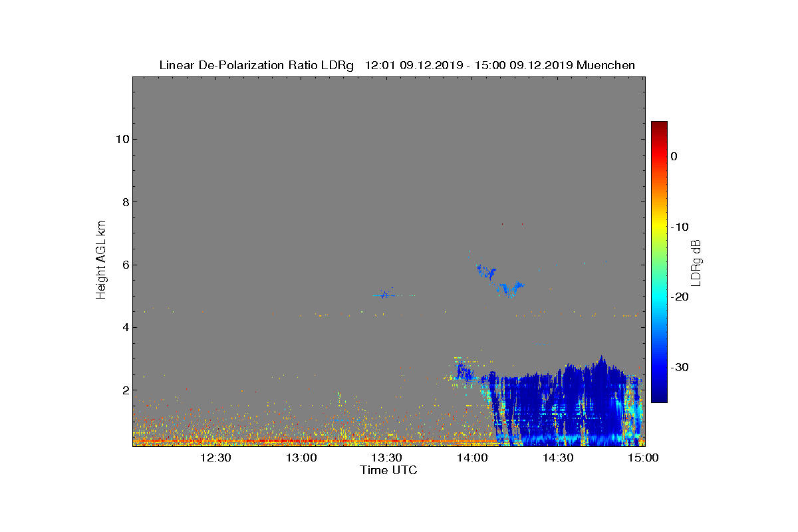Click the colorbar value '-30'

[x=679, y=367]
